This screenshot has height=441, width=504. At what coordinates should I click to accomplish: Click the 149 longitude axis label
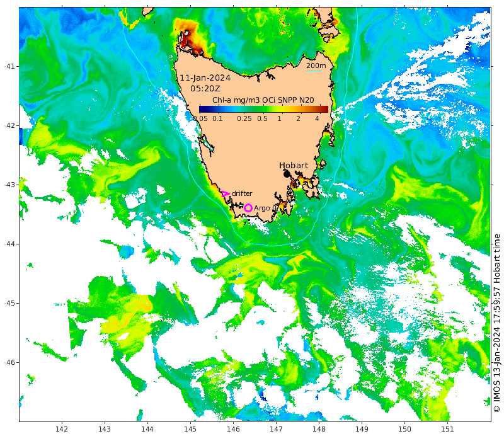point(362,429)
